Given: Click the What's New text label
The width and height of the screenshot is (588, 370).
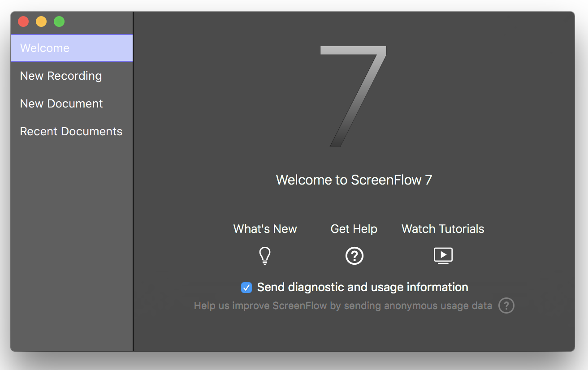Looking at the screenshot, I should [264, 229].
